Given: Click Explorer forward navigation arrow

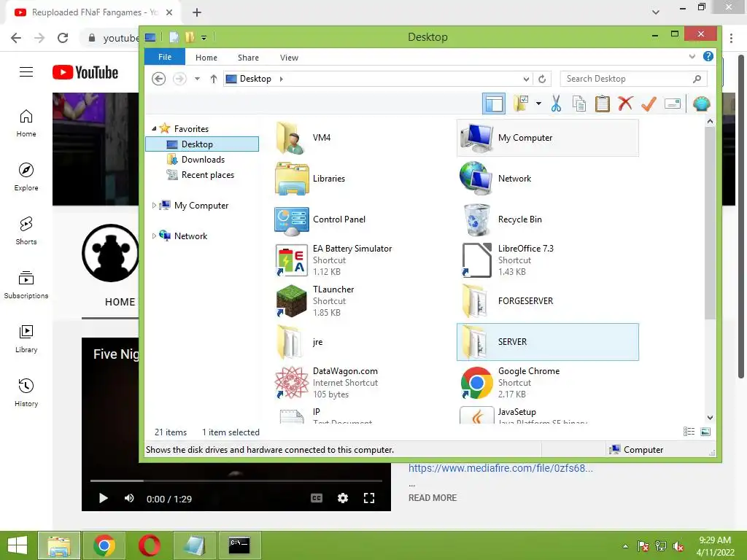Looking at the screenshot, I should [x=179, y=79].
